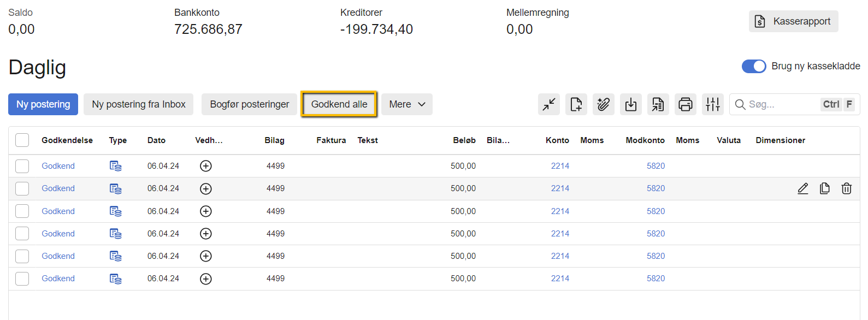
Task: Expand the plus circle in last row
Action: [x=206, y=279]
